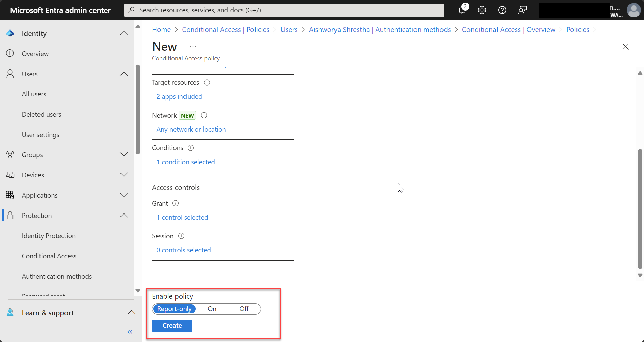Click the Microsoft Entra admin center title

(60, 10)
